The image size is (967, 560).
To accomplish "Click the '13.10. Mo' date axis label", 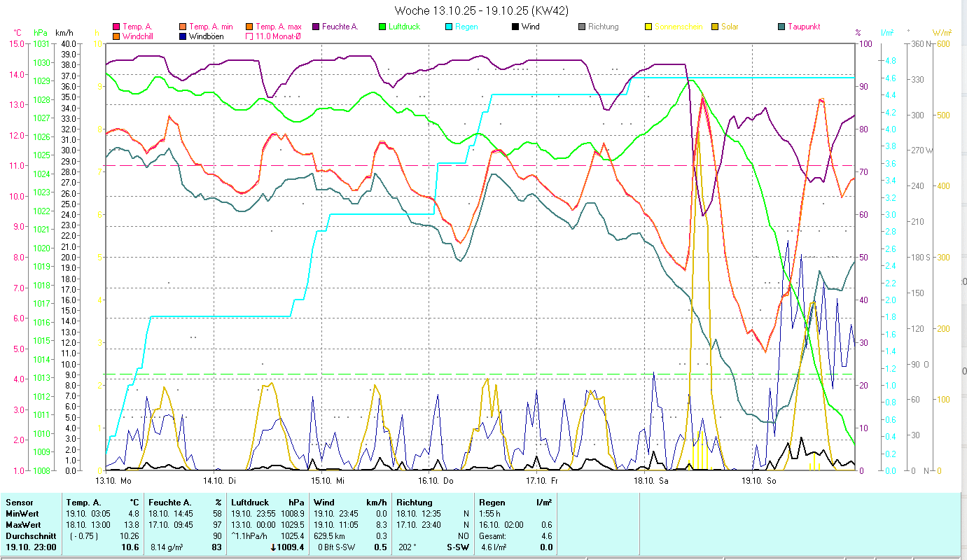I will [113, 481].
